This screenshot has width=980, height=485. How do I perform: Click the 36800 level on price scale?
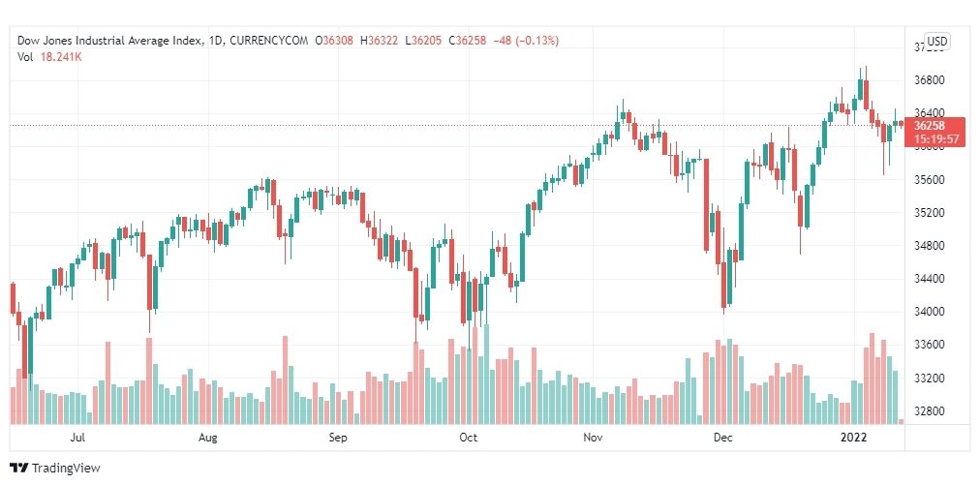tap(929, 80)
